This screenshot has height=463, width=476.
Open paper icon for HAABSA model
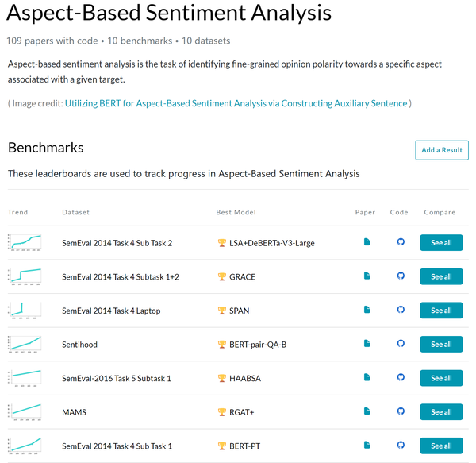(367, 378)
